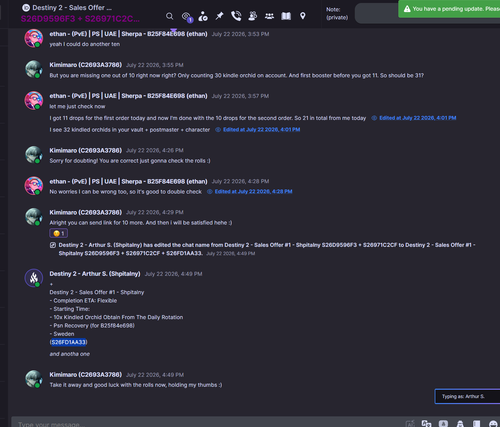Click message 'let me just check now'
Image resolution: width=500 pixels, height=427 pixels.
tap(77, 107)
